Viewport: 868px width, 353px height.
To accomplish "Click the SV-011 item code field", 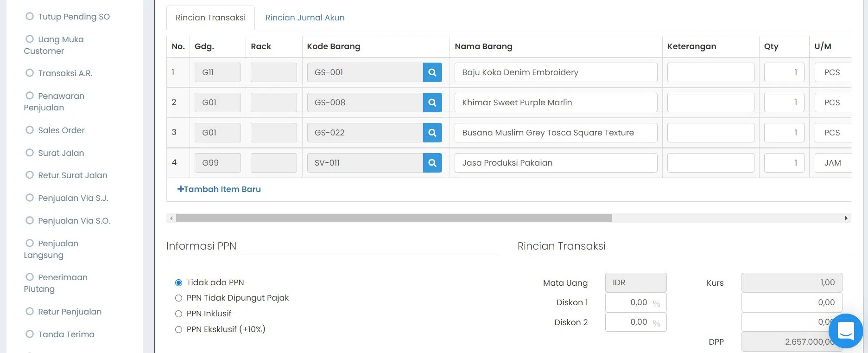I will 365,163.
